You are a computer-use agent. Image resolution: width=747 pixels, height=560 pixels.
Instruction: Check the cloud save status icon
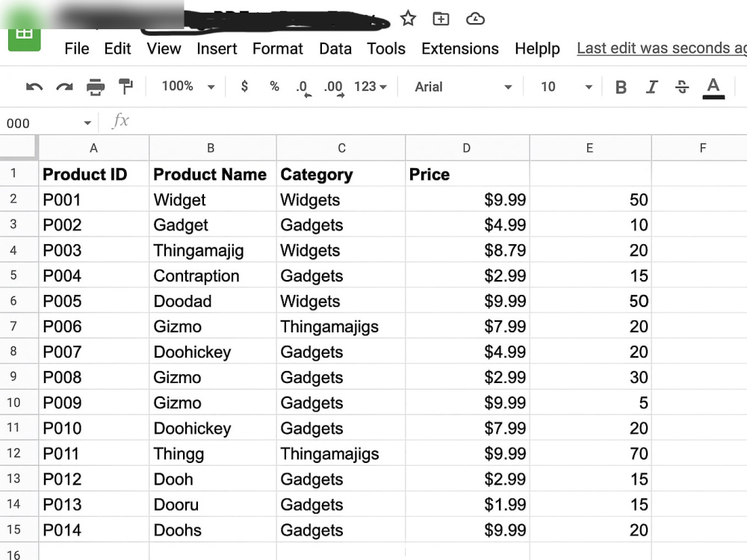[475, 19]
